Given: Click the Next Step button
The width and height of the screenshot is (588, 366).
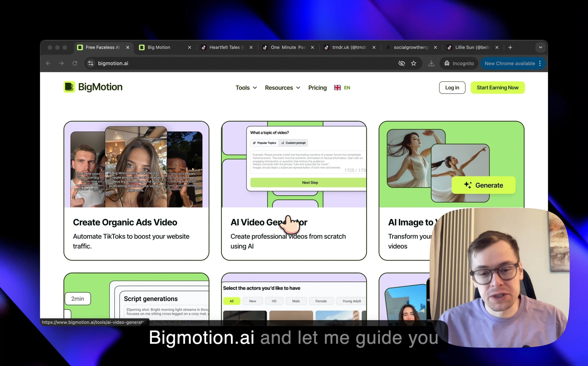Looking at the screenshot, I should pos(308,183).
